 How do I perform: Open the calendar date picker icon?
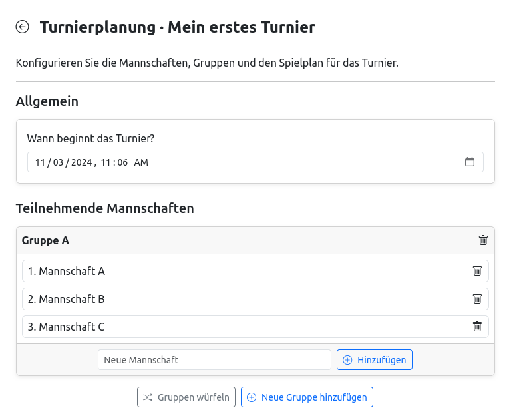[470, 162]
